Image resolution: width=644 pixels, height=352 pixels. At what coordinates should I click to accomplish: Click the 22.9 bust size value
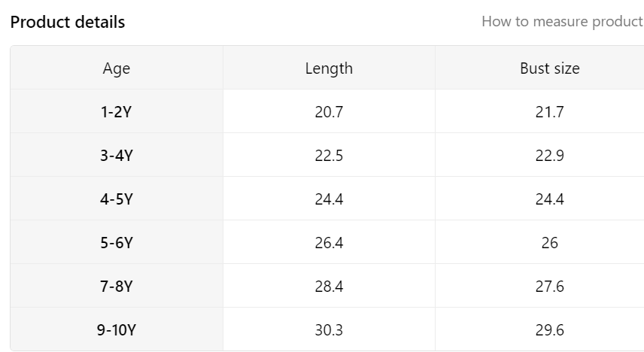550,156
